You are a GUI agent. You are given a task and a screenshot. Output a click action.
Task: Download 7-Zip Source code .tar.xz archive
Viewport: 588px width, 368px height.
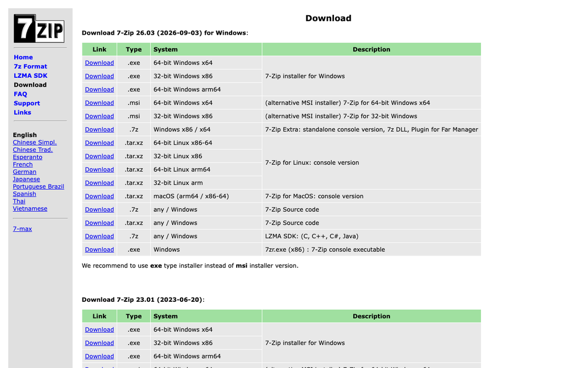99,223
